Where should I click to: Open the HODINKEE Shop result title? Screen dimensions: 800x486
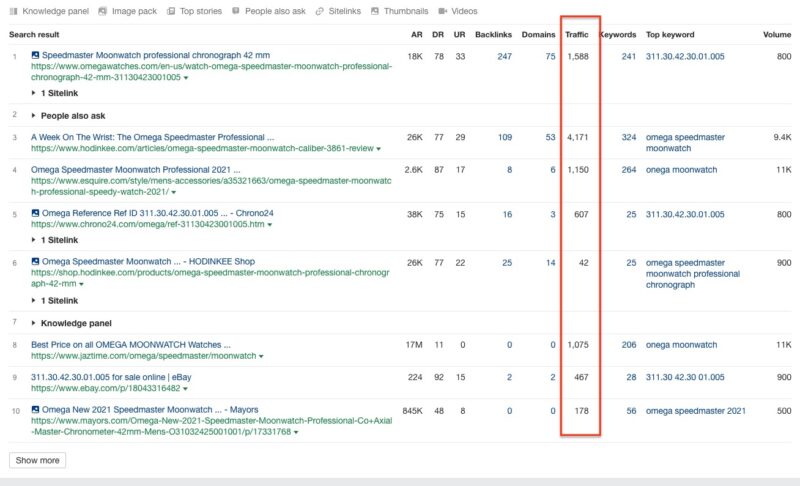tap(148, 262)
